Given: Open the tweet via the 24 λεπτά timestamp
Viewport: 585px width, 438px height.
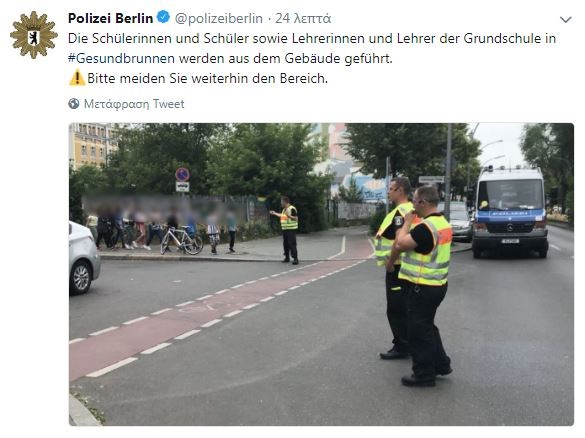Looking at the screenshot, I should 303,18.
